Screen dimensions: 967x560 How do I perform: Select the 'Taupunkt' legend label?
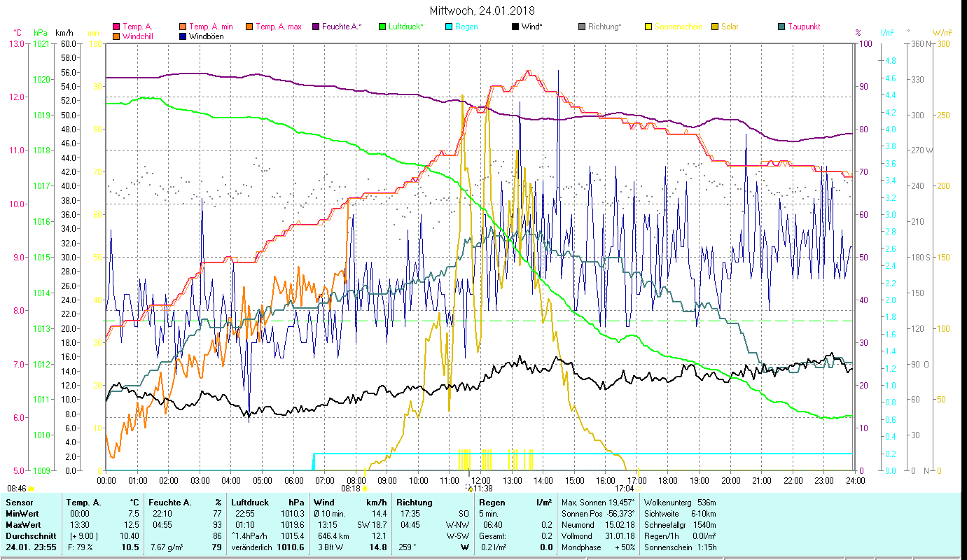pos(804,27)
